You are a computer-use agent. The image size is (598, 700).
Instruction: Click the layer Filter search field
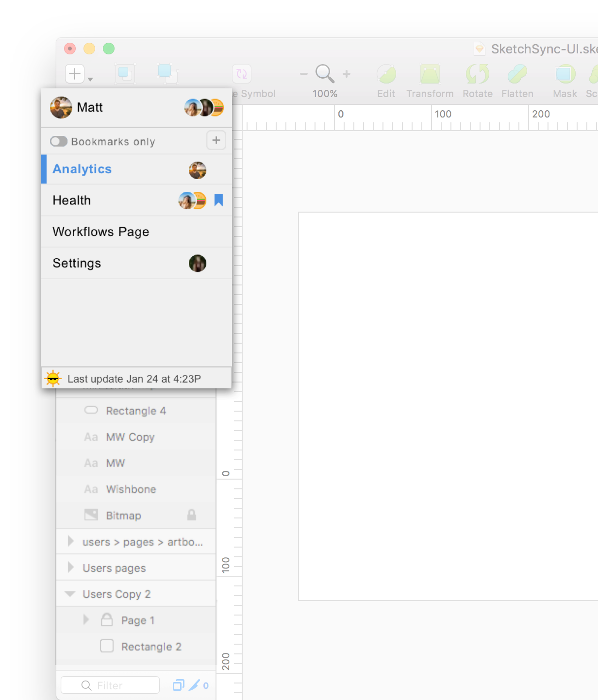tap(111, 685)
